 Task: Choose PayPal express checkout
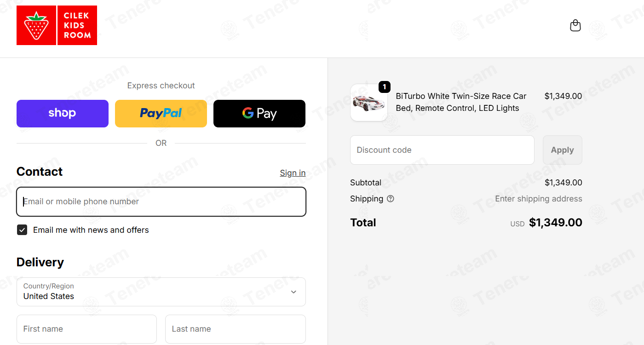pos(161,114)
